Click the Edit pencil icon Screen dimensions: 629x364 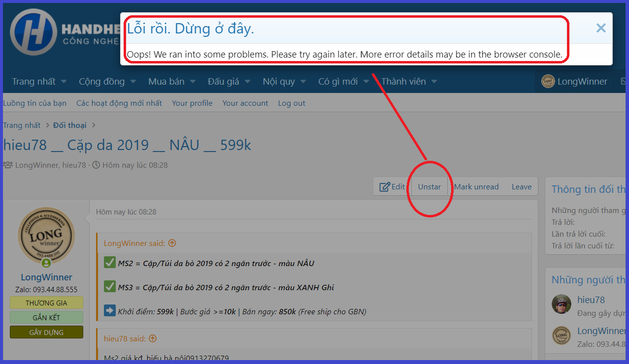[384, 187]
